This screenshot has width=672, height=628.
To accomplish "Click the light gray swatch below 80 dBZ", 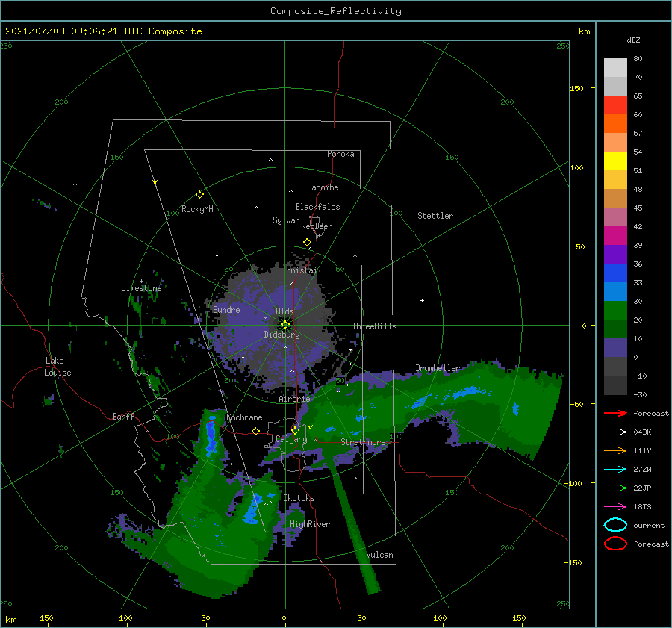I will 615,67.
